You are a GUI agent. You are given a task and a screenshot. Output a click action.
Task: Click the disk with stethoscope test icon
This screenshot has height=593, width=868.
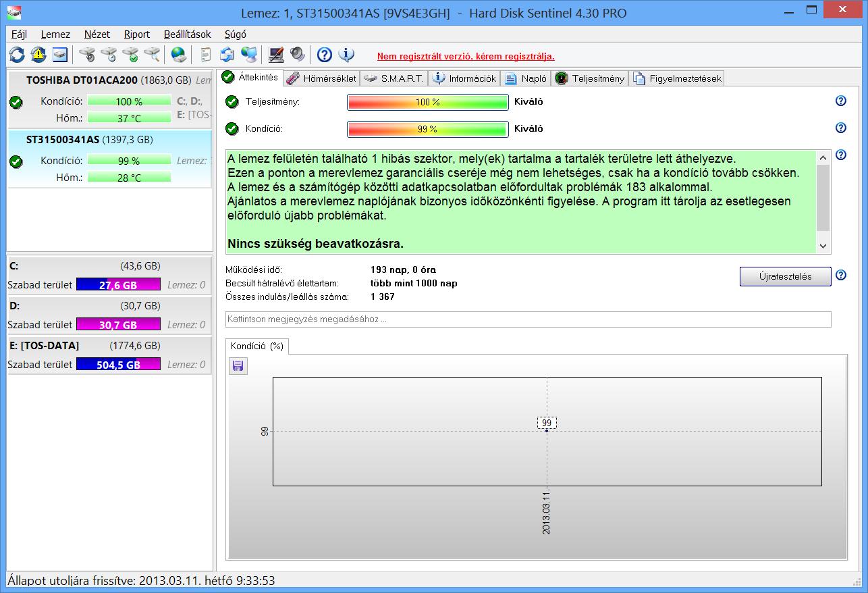[x=87, y=55]
